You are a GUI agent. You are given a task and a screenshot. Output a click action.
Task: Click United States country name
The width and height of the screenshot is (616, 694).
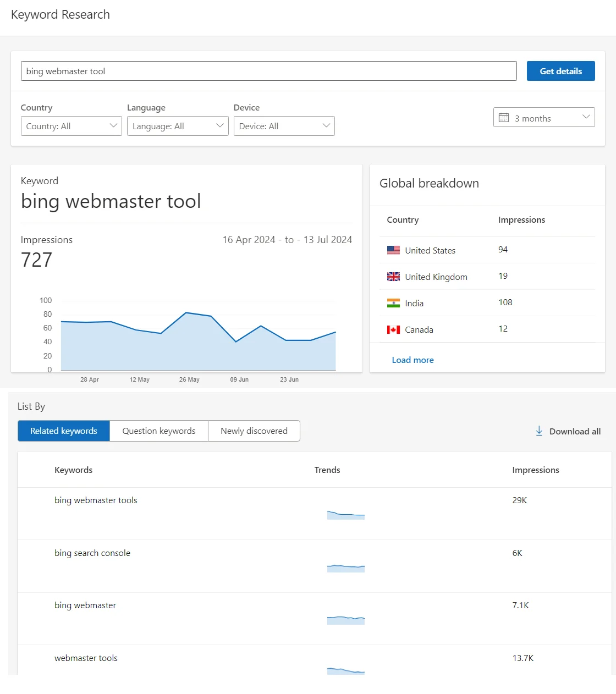[430, 251]
